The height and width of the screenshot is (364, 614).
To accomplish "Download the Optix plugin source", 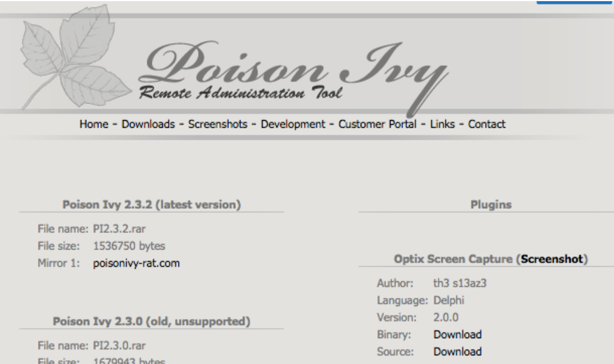I will click(x=457, y=352).
